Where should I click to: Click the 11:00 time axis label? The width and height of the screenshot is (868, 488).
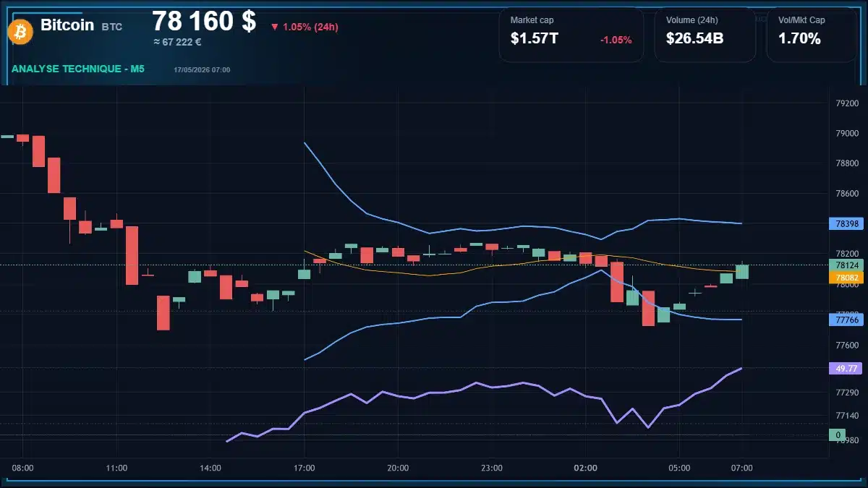click(x=116, y=468)
